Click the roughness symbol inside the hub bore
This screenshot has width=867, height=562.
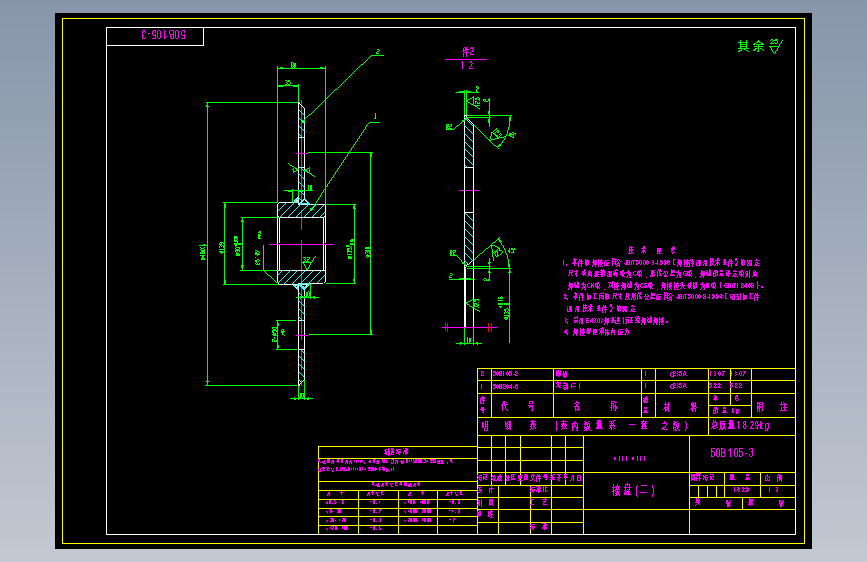(x=308, y=262)
